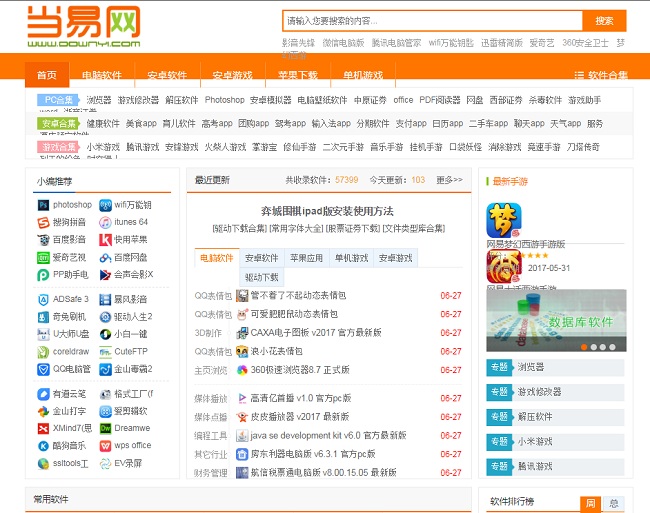Open 奔城围棋ipad版安装使用方法 headline
The height and width of the screenshot is (513, 650).
tap(327, 211)
